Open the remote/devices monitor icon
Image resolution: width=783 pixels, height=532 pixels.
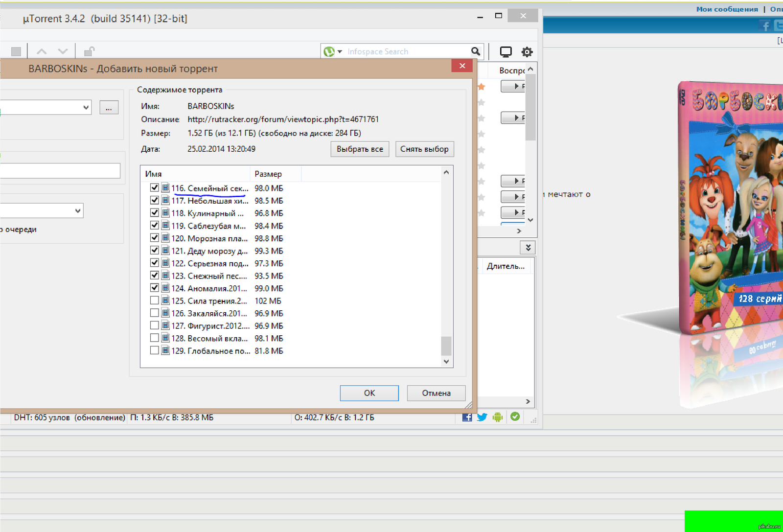coord(506,52)
